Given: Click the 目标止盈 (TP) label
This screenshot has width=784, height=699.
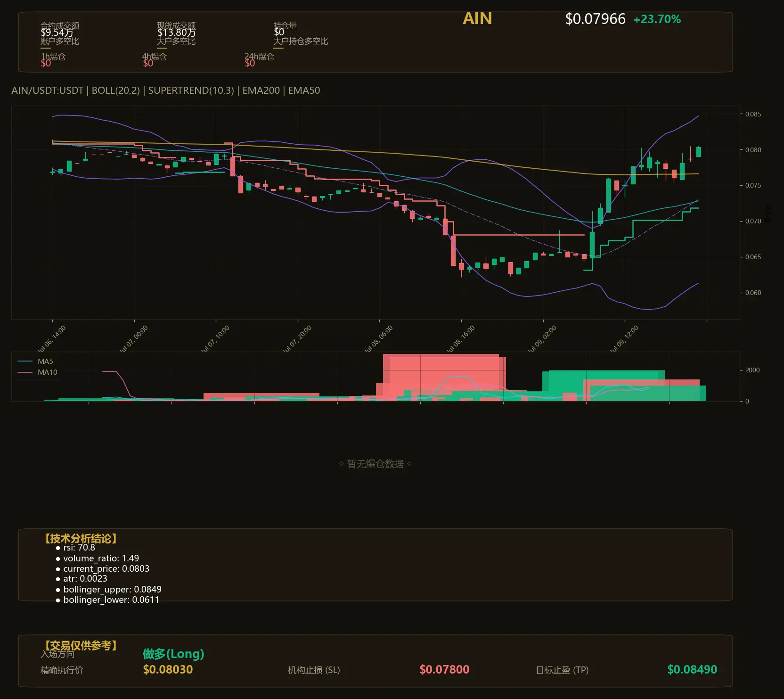Looking at the screenshot, I should click(562, 670).
